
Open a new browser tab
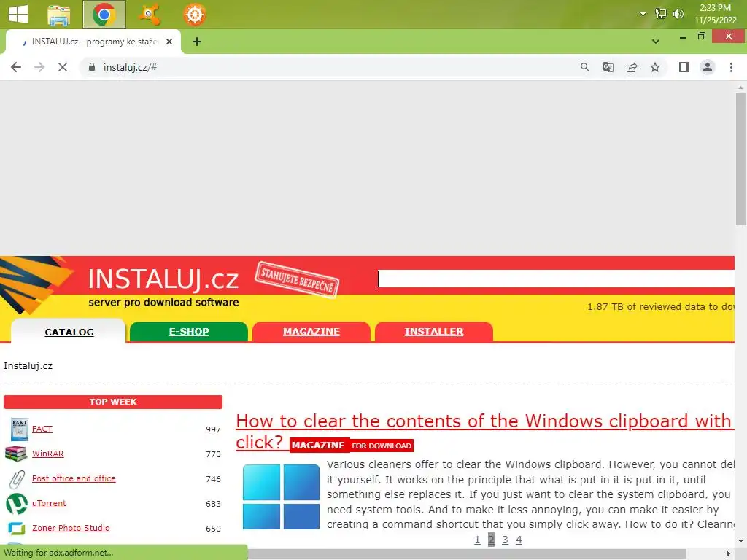point(197,42)
